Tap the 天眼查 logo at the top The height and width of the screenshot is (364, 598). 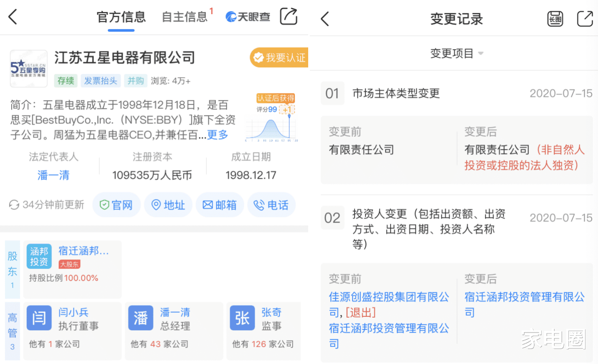click(x=247, y=17)
